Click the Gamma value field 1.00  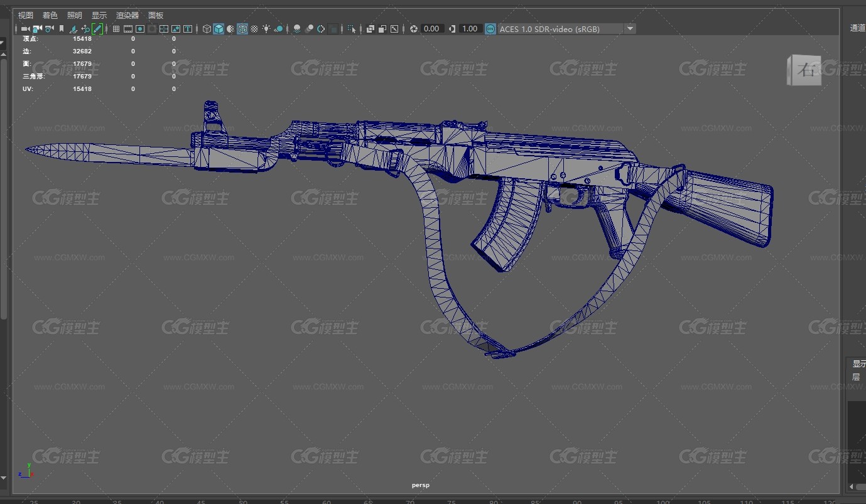point(470,29)
